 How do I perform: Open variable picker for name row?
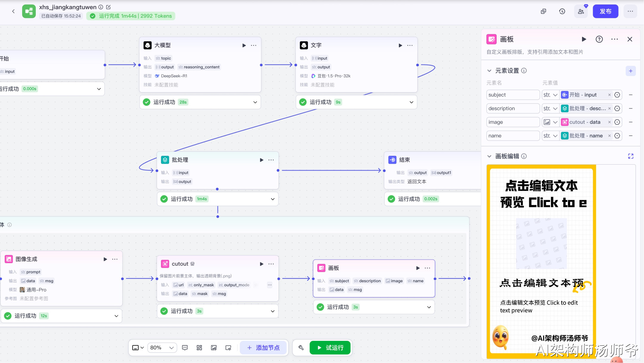617,136
